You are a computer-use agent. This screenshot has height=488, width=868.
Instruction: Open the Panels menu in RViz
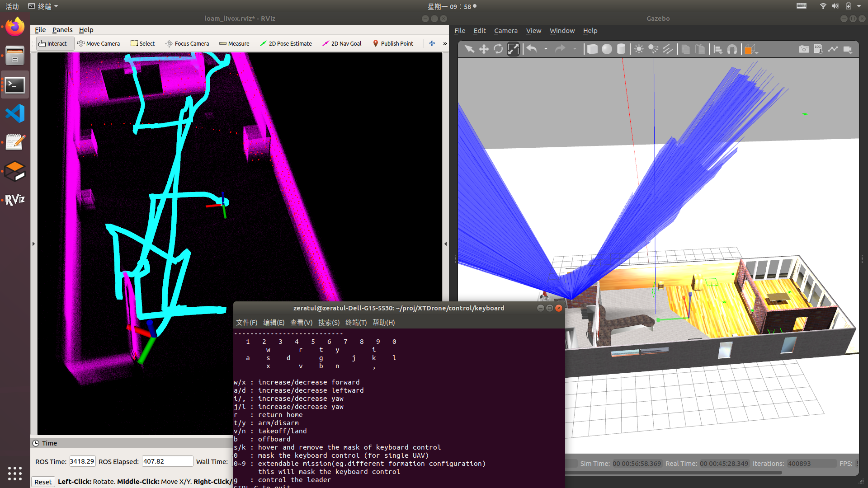pyautogui.click(x=62, y=30)
